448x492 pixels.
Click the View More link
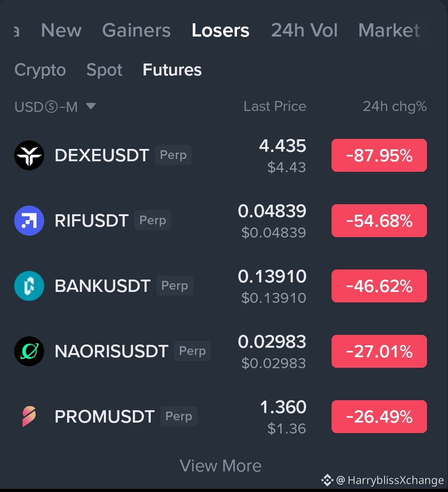[x=221, y=466]
